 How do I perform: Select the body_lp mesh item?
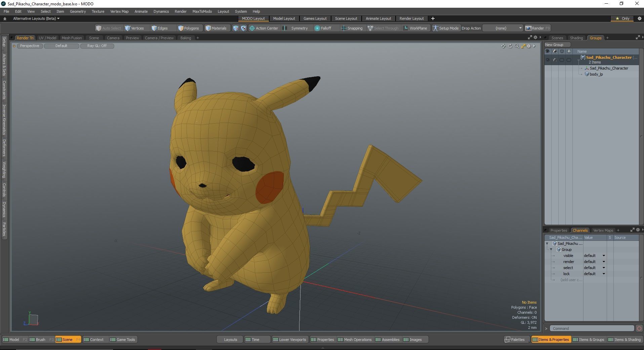click(596, 74)
